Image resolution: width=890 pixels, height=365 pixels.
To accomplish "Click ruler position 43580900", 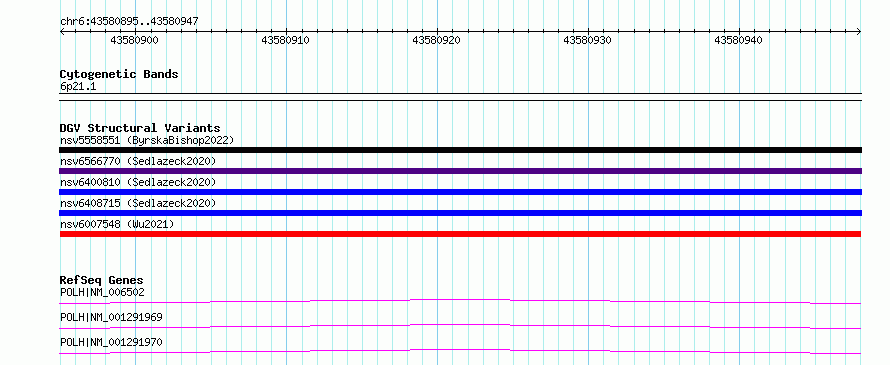I will pyautogui.click(x=135, y=40).
